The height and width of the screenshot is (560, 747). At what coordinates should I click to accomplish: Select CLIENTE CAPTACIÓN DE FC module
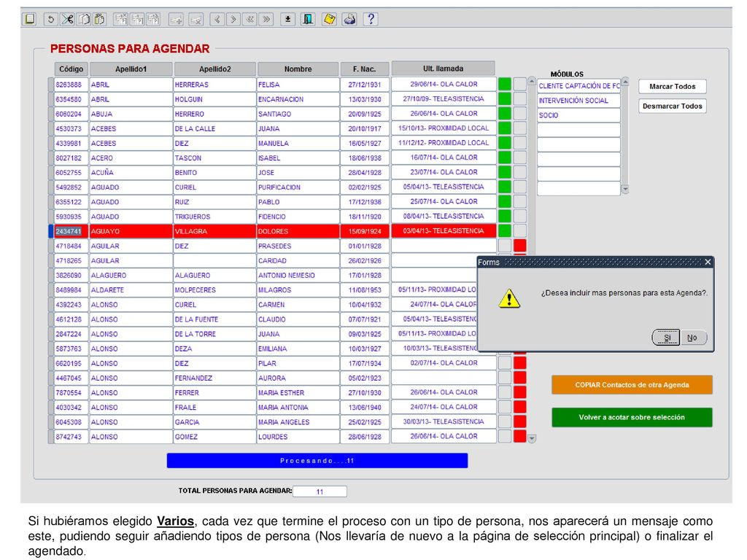[578, 86]
